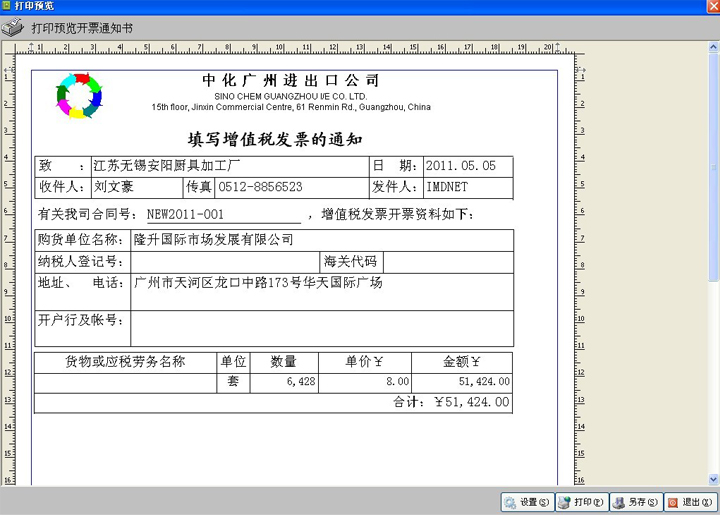Viewport: 720px width, 529px height.
Task: Click the unit cell 套
Action: pyautogui.click(x=233, y=381)
